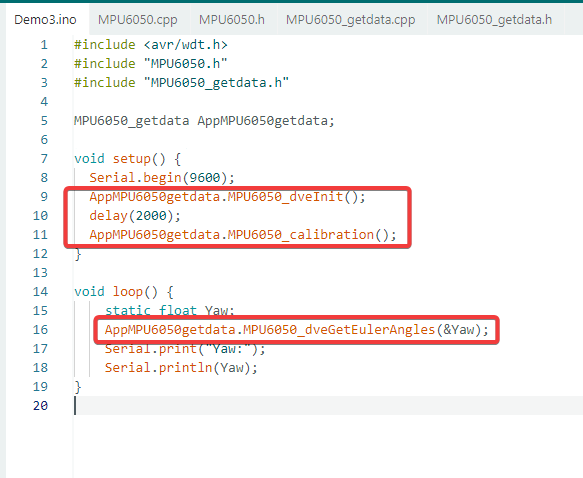Open the MPU6050_getdata.cpp tab
The width and height of the screenshot is (583, 478).
pyautogui.click(x=350, y=19)
